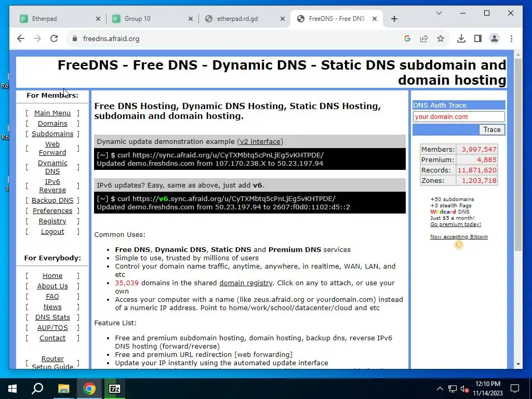Close the Etherpad tab

[98, 19]
